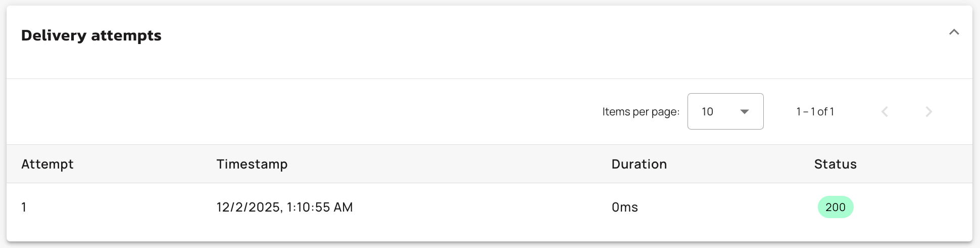Select the 12/2/2025, 1:10:55 AM timestamp cell
Viewport: 980px width, 248px height.
284,207
